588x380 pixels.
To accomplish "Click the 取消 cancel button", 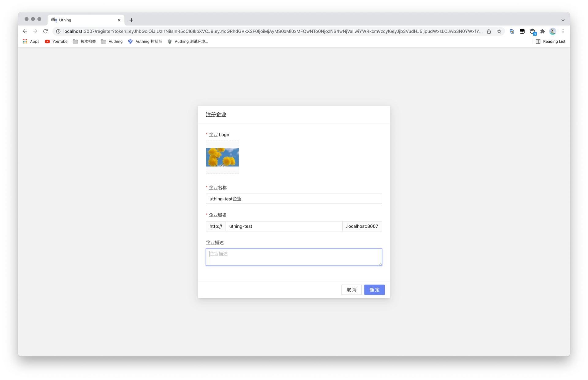I will point(351,289).
